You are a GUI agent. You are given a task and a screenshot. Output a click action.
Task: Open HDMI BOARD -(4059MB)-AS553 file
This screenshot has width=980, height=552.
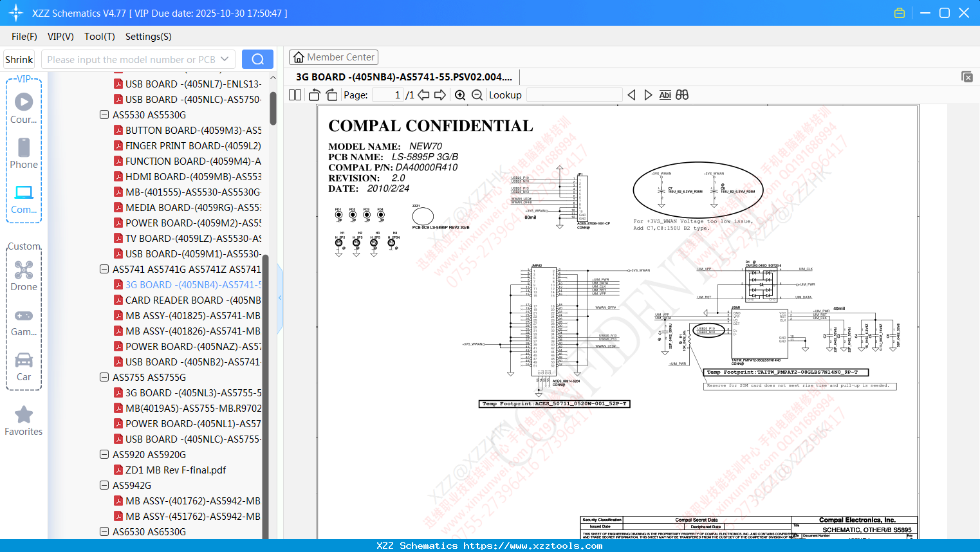click(188, 176)
